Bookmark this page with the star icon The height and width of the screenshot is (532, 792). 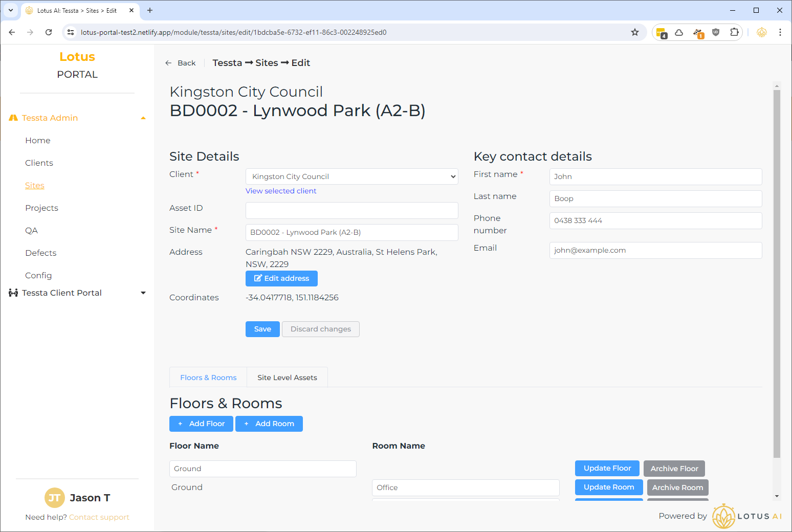[x=635, y=32]
